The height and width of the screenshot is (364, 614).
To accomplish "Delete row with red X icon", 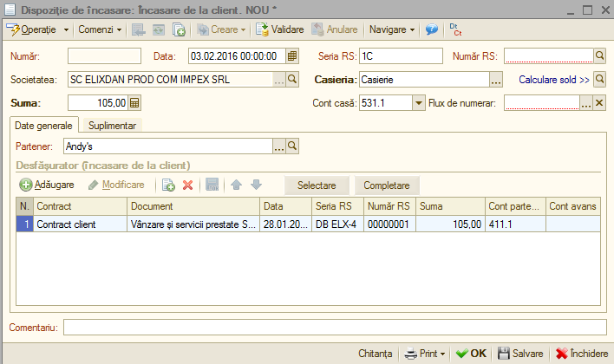I will click(188, 185).
